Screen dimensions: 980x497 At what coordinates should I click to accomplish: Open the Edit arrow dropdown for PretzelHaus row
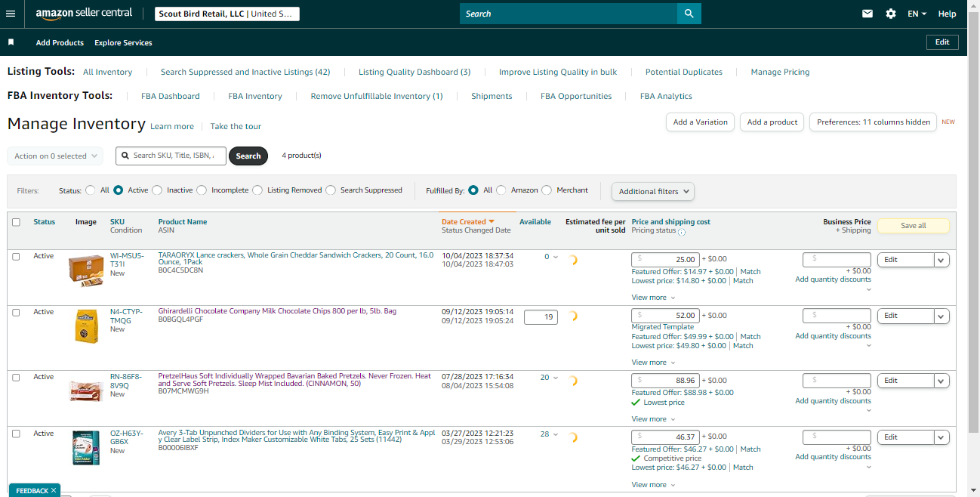[941, 381]
